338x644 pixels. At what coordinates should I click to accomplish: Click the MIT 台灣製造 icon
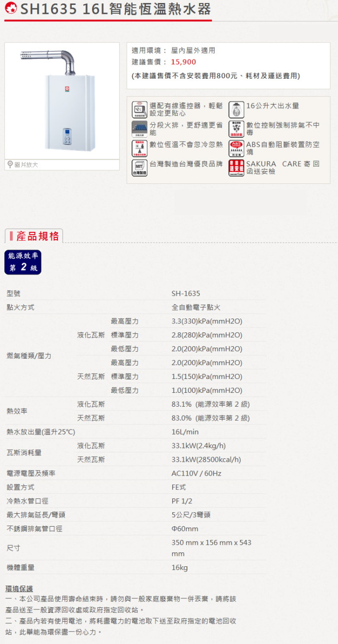[x=140, y=167]
